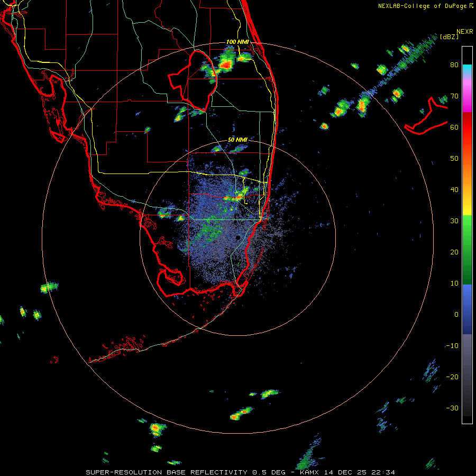Click the -30 value on the dBZ scale
The image size is (476, 476).
click(452, 408)
